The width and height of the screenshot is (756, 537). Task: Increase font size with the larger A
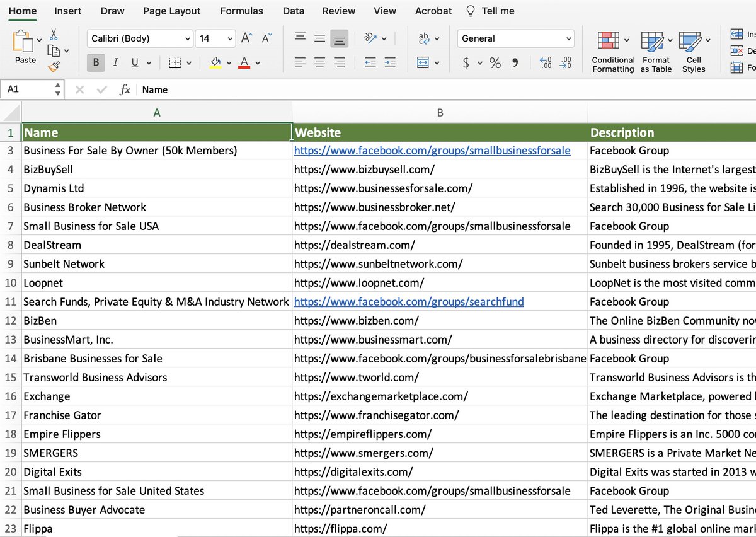click(246, 38)
